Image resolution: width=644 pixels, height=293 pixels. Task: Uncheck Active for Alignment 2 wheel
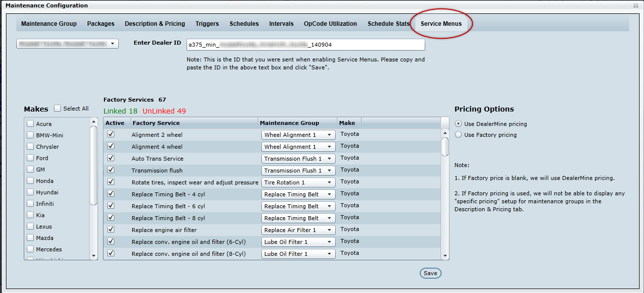pos(111,134)
